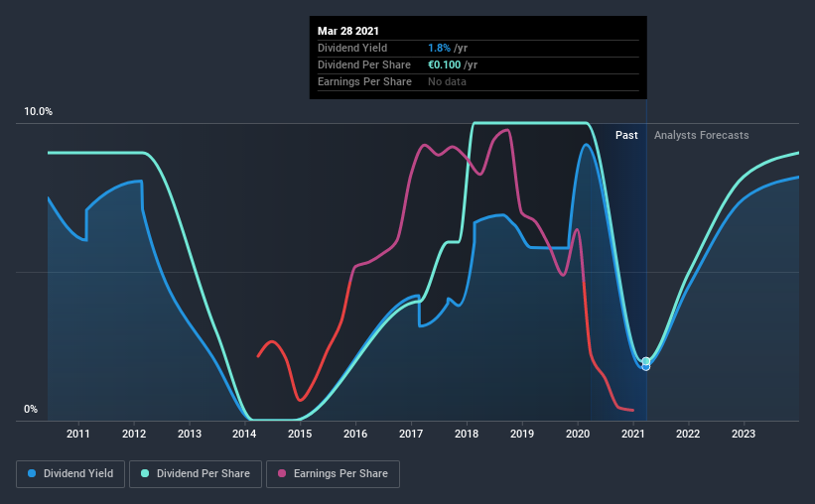Viewport: 815px width, 504px height.
Task: Click the tooltip Earnings Per Share row label
Action: click(364, 81)
